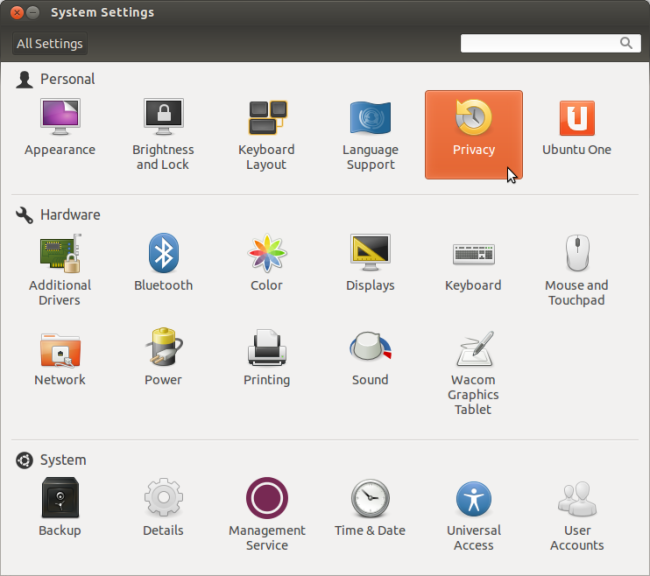Open Sound settings
650x576 pixels.
point(370,359)
